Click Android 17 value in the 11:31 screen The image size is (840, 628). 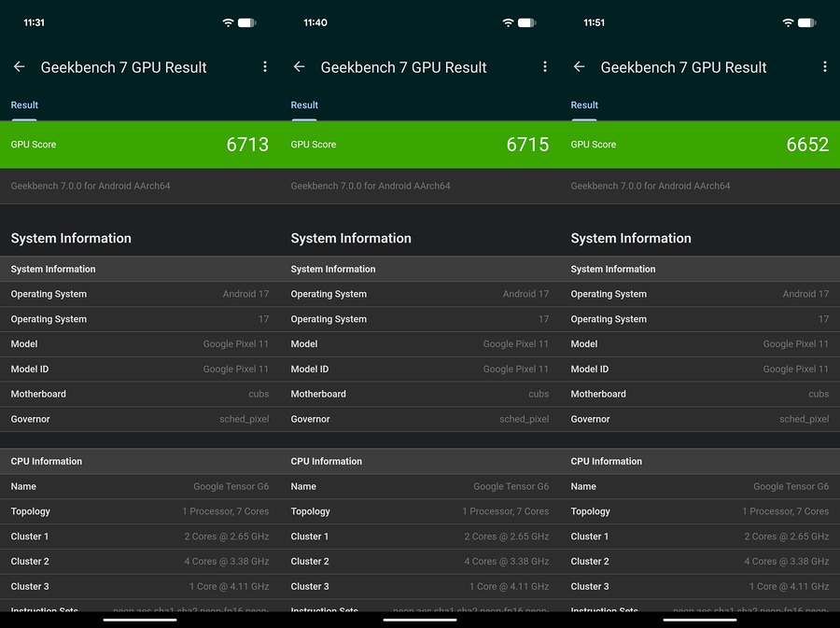245,294
